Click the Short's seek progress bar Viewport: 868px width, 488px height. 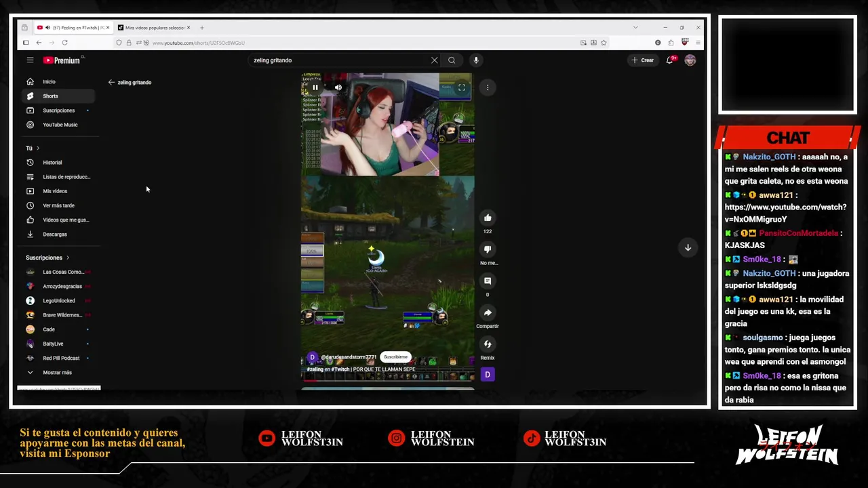coord(388,380)
